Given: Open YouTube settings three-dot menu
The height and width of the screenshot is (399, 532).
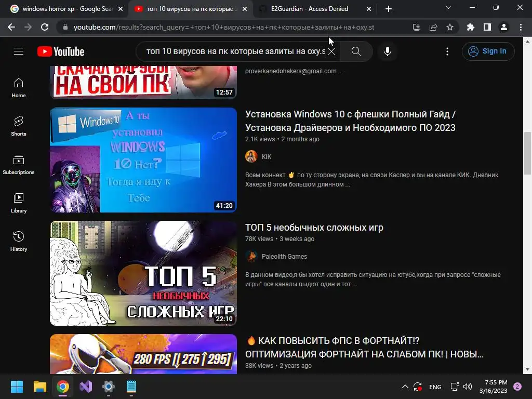Looking at the screenshot, I should pyautogui.click(x=447, y=51).
